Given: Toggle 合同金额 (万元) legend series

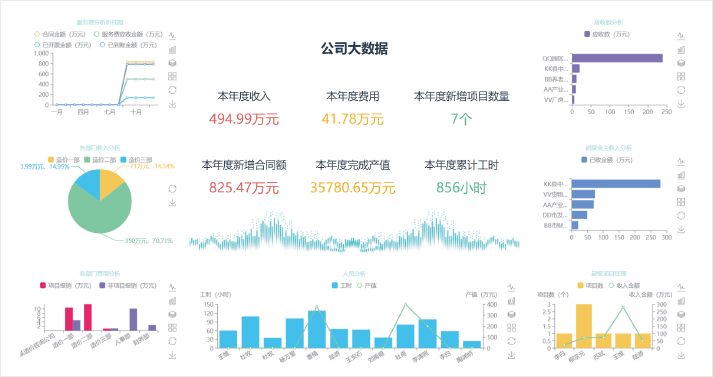Looking at the screenshot, I should click(60, 34).
